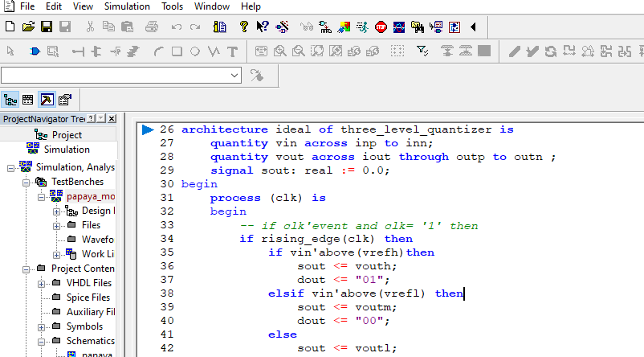Open the File menu
This screenshot has width=644, height=357.
coord(27,6)
